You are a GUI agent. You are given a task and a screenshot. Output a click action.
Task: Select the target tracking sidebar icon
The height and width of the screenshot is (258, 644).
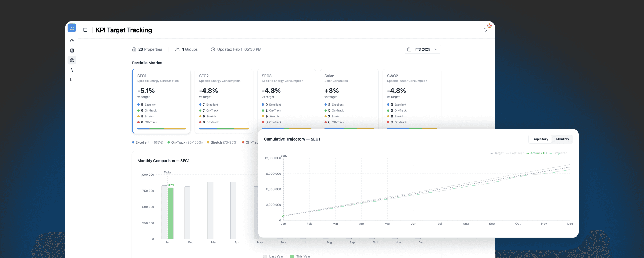point(72,60)
